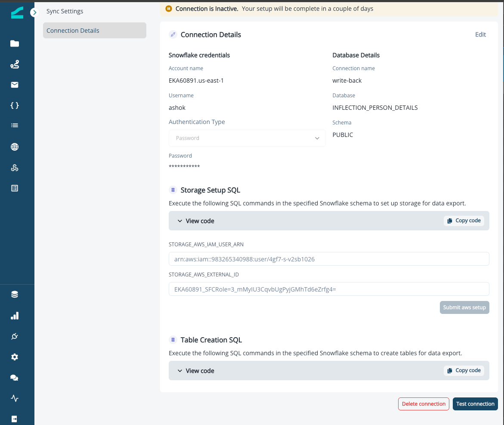Open the table sheet icon in sidebar

click(x=15, y=188)
